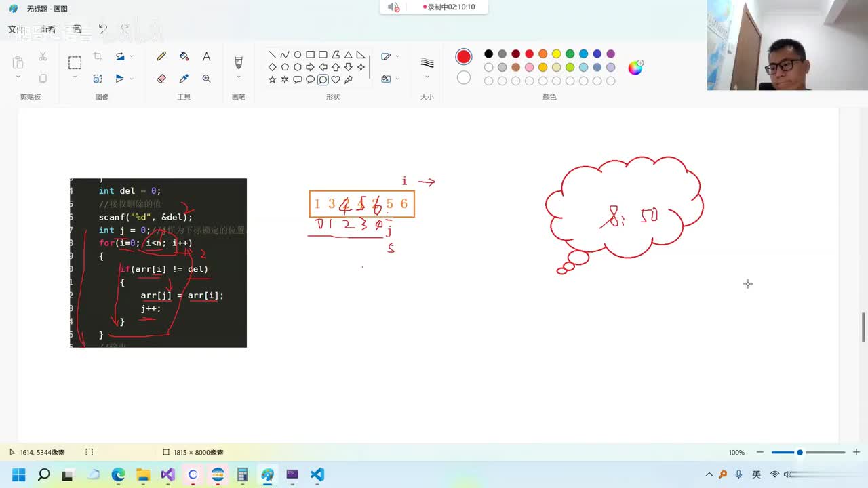
Task: Pick the pink color swatch
Action: point(529,68)
